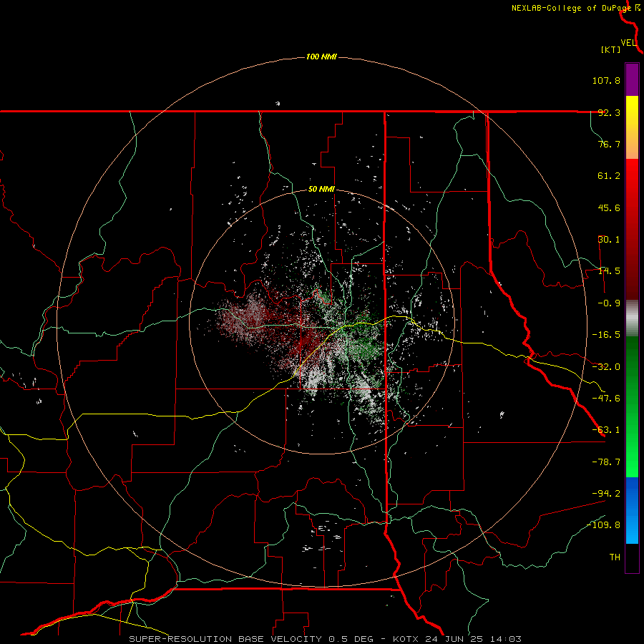Click the 107.8 velocity scale value

606,80
